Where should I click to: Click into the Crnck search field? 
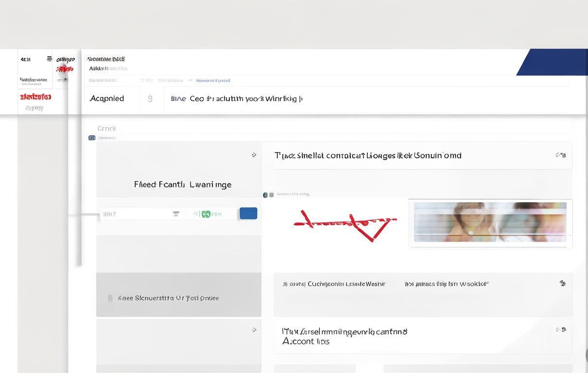coord(329,128)
